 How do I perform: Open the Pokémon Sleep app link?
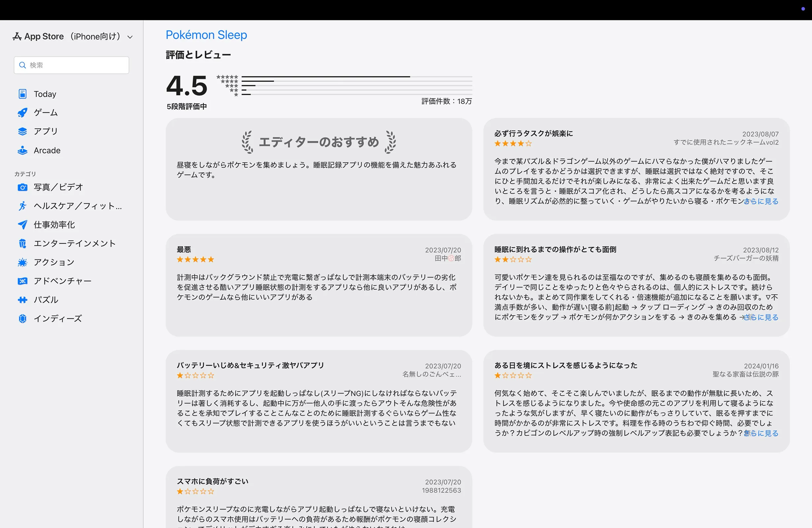click(x=206, y=35)
